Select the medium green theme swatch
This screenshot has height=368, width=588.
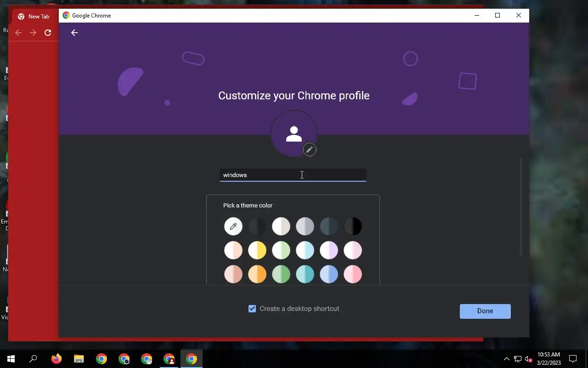(x=281, y=274)
